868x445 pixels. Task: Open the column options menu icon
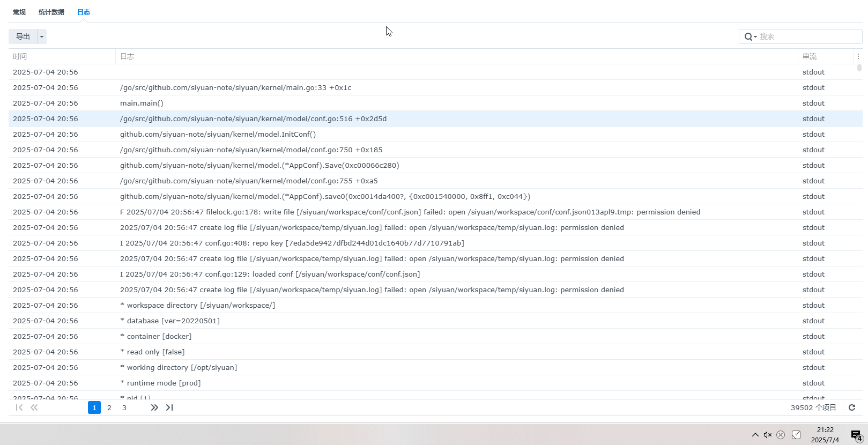pyautogui.click(x=858, y=56)
